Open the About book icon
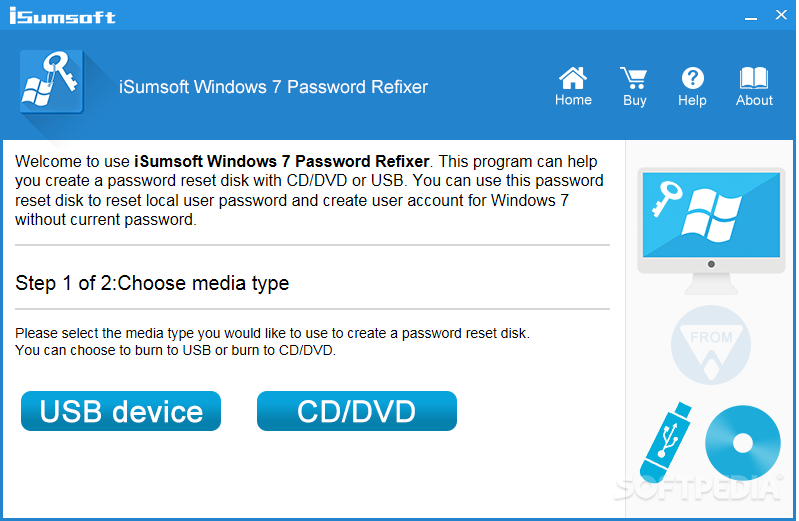Viewport: 799px width, 521px height. [x=754, y=78]
